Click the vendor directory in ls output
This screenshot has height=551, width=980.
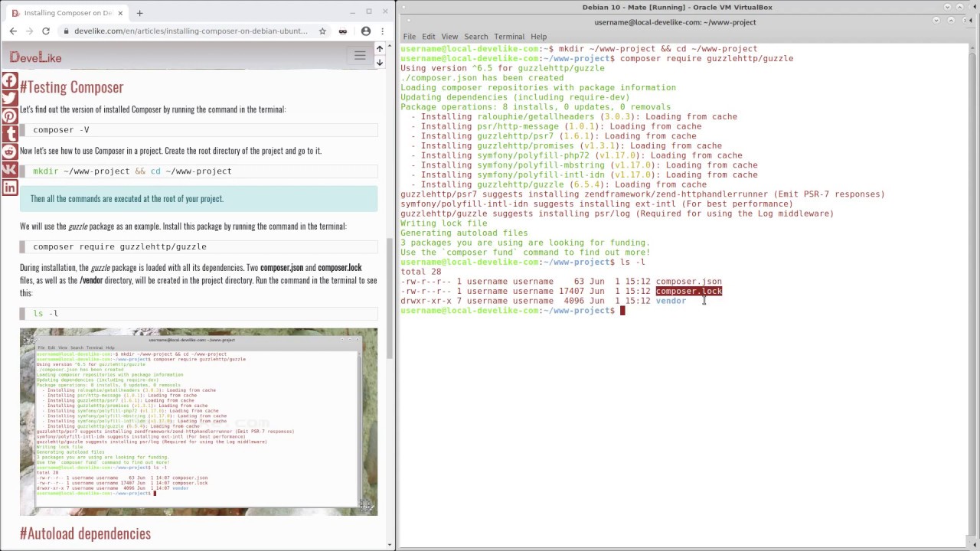coord(671,301)
